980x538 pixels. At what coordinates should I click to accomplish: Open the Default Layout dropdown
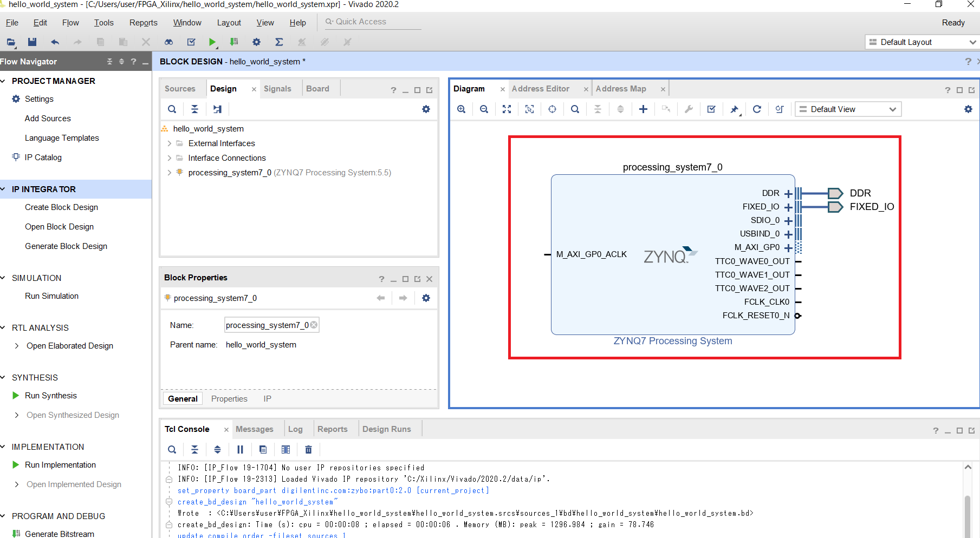pos(923,42)
